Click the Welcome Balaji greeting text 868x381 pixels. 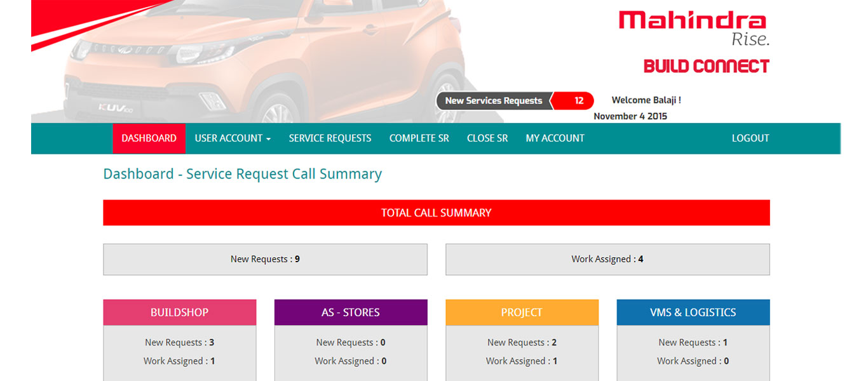pyautogui.click(x=646, y=100)
